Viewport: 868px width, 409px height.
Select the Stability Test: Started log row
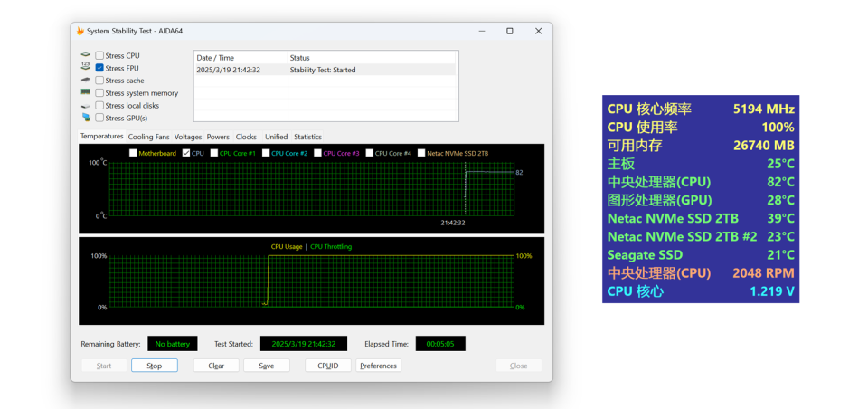coord(323,70)
